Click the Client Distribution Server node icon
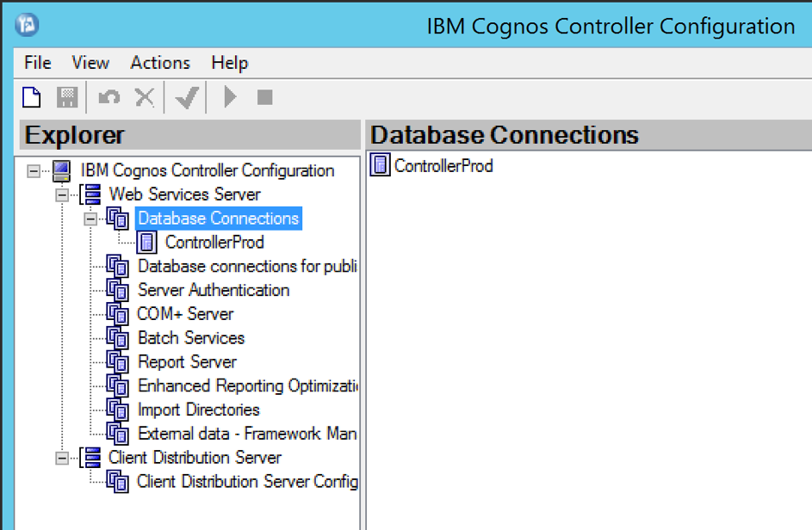Image resolution: width=812 pixels, height=530 pixels. (x=90, y=458)
